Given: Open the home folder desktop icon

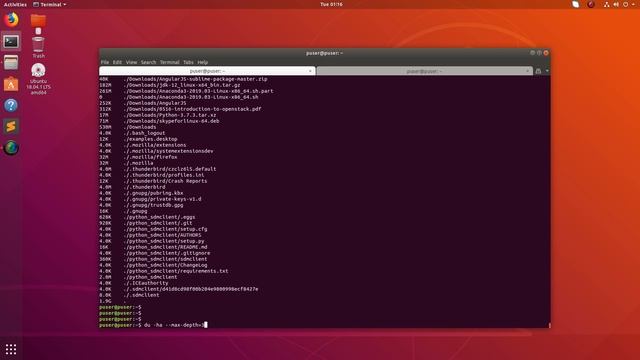Looking at the screenshot, I should point(38,20).
